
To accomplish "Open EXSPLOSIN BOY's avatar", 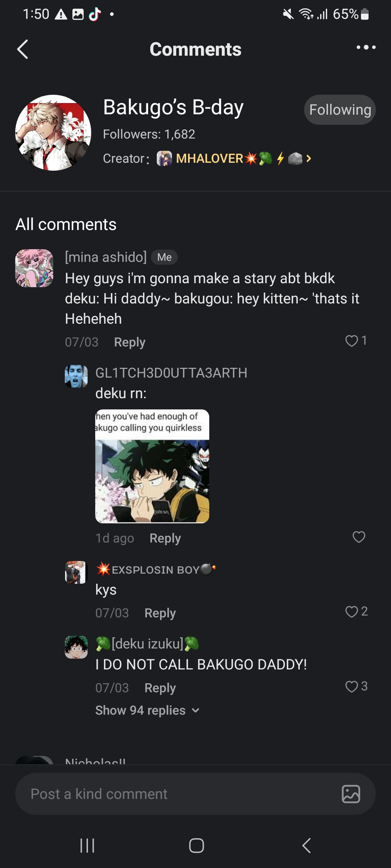I will click(76, 572).
